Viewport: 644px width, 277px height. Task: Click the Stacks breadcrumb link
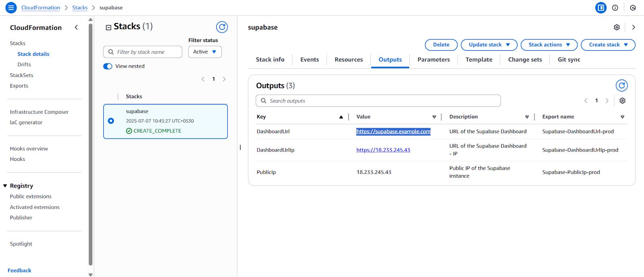click(x=80, y=8)
